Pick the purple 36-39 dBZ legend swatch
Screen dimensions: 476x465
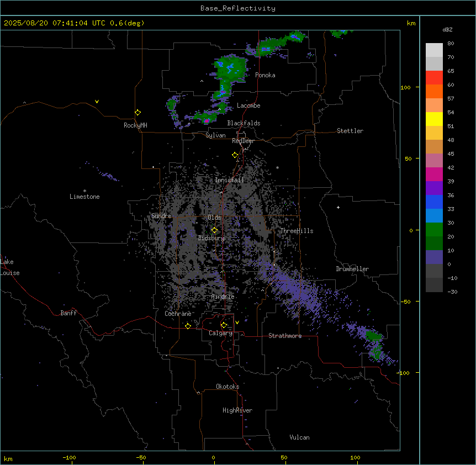pos(434,188)
